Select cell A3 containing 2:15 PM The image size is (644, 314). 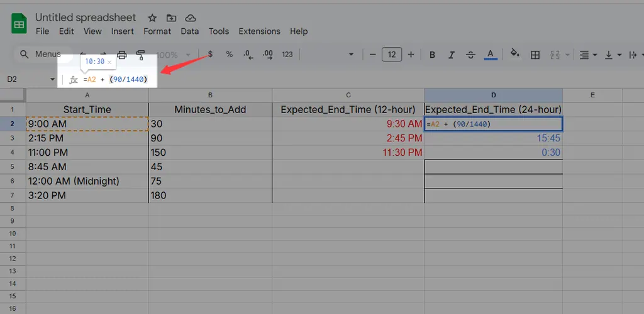(x=87, y=138)
